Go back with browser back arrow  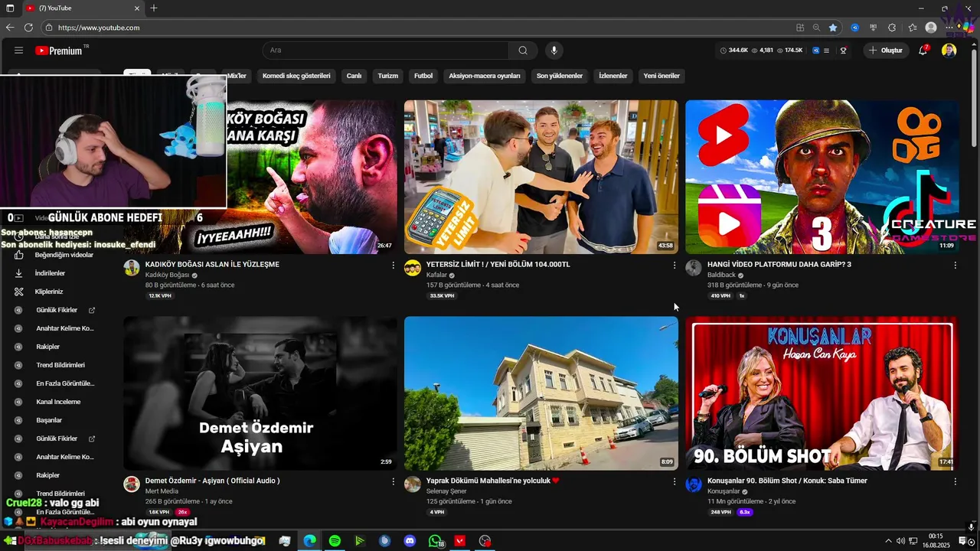(10, 28)
